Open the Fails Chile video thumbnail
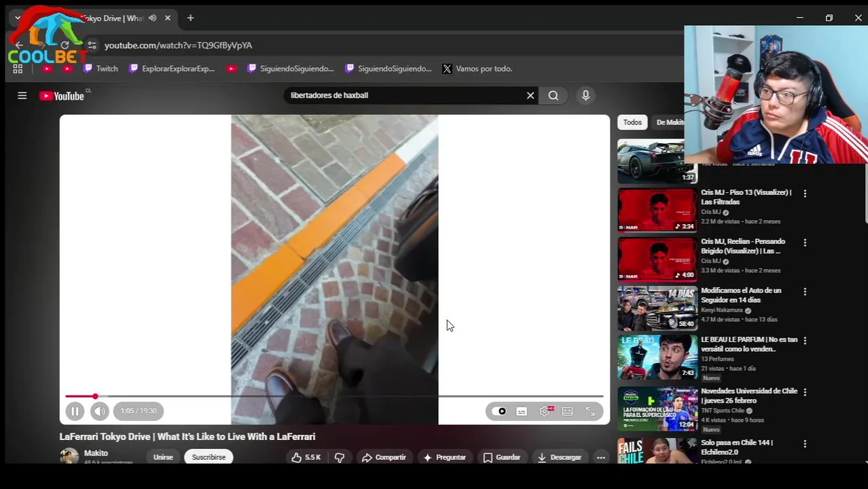This screenshot has width=868, height=489. pos(657,451)
